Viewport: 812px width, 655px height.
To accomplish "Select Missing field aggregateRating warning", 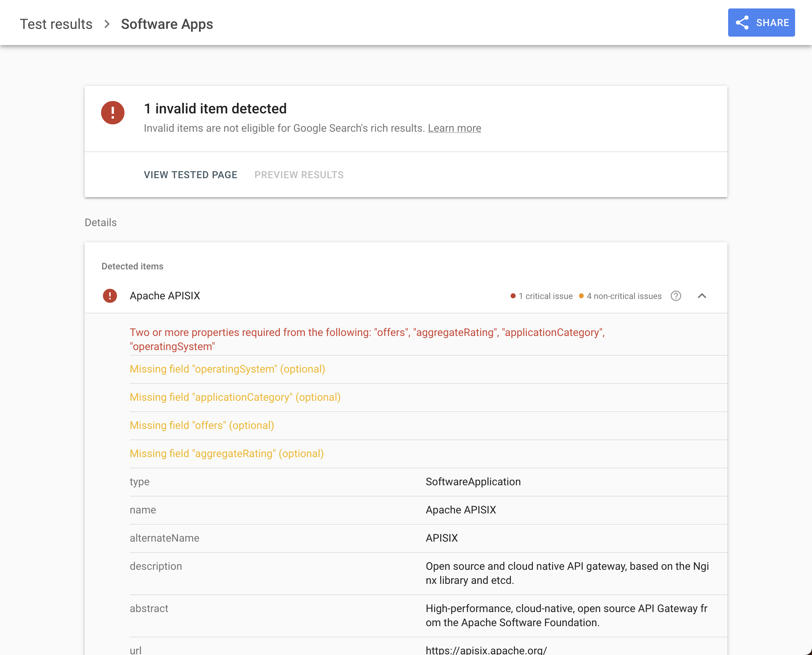I will pos(227,454).
